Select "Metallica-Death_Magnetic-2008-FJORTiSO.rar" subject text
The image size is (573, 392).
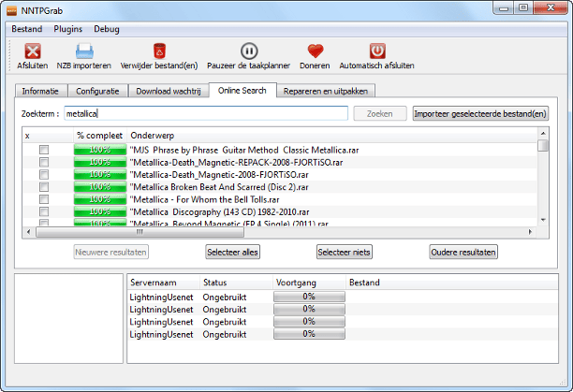point(219,175)
